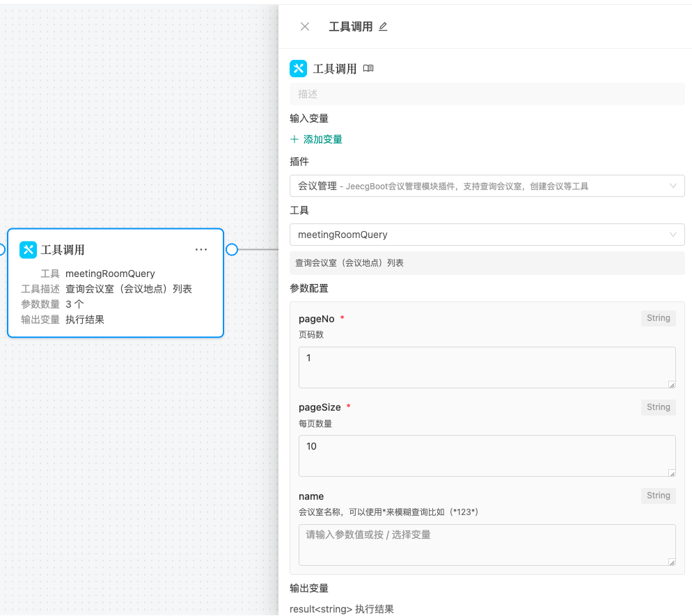
Task: Focus the description field labeled 描述
Action: click(487, 94)
